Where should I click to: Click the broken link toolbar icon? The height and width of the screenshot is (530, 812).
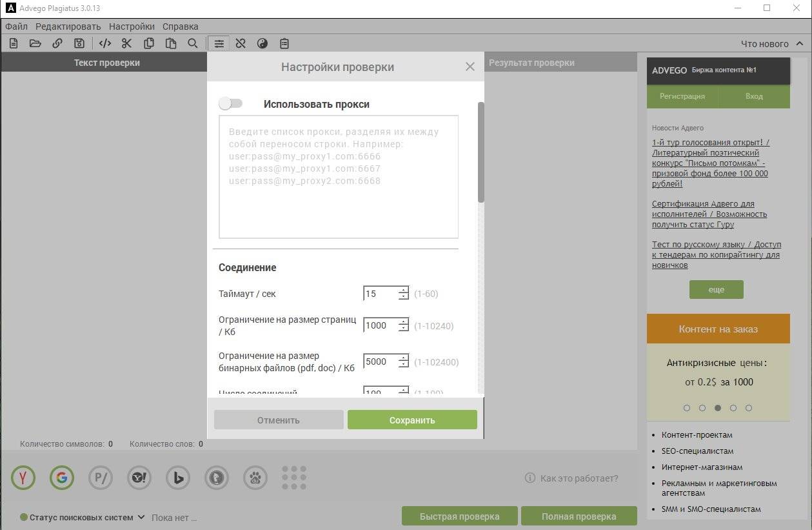pyautogui.click(x=241, y=43)
